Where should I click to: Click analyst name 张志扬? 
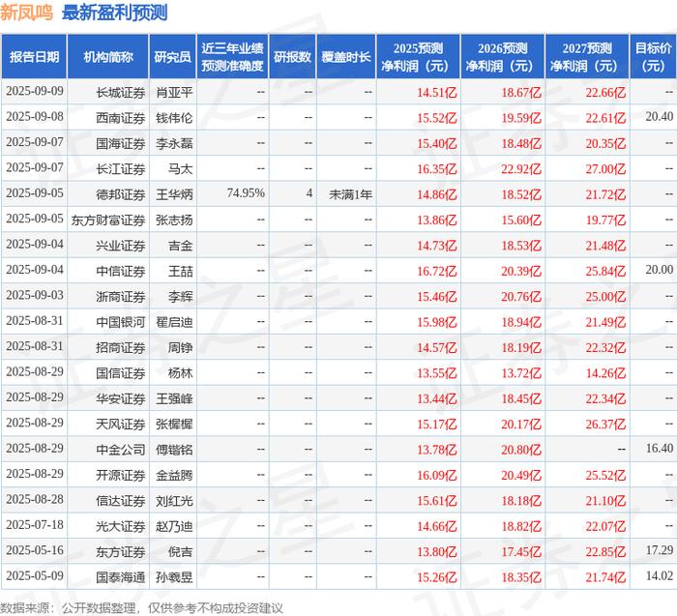point(174,220)
